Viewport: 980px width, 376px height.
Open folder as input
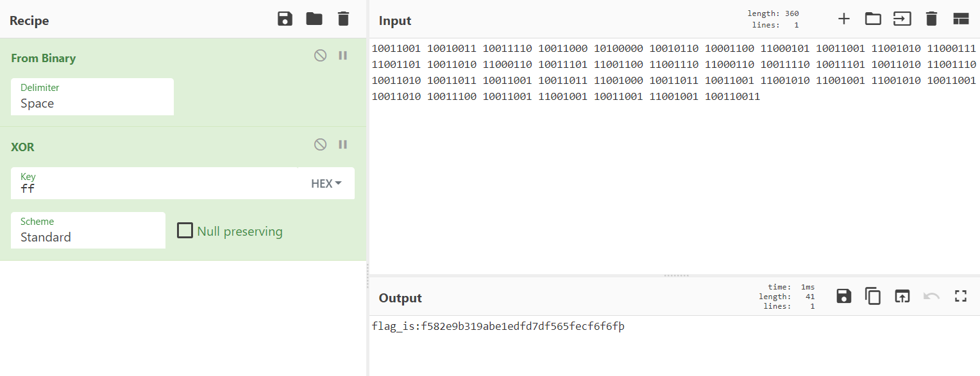click(x=873, y=19)
